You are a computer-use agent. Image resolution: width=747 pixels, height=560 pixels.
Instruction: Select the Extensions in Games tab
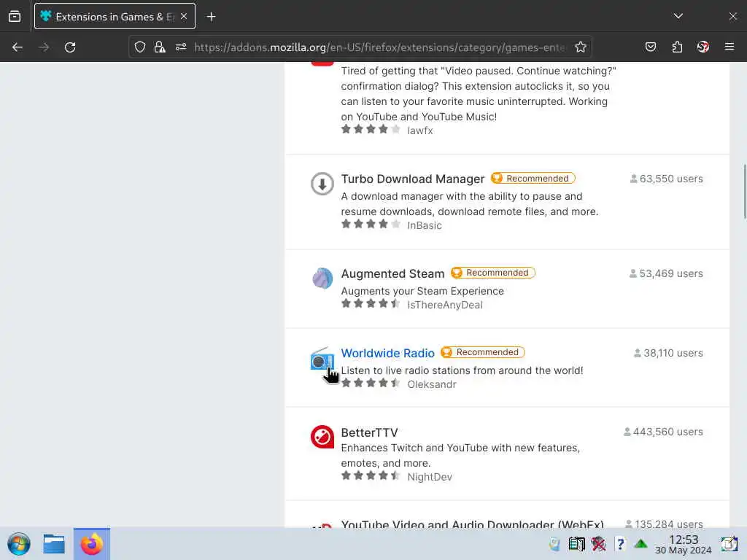click(115, 16)
